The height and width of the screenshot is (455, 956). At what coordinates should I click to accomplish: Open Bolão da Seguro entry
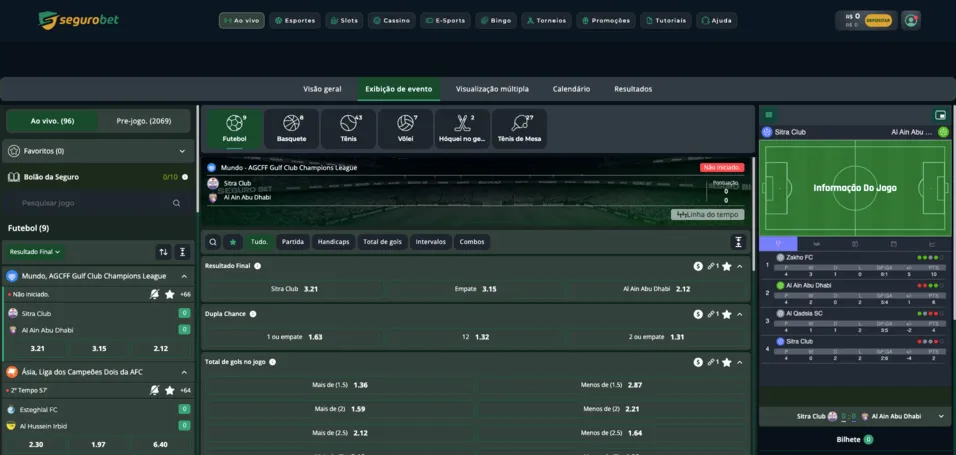98,177
